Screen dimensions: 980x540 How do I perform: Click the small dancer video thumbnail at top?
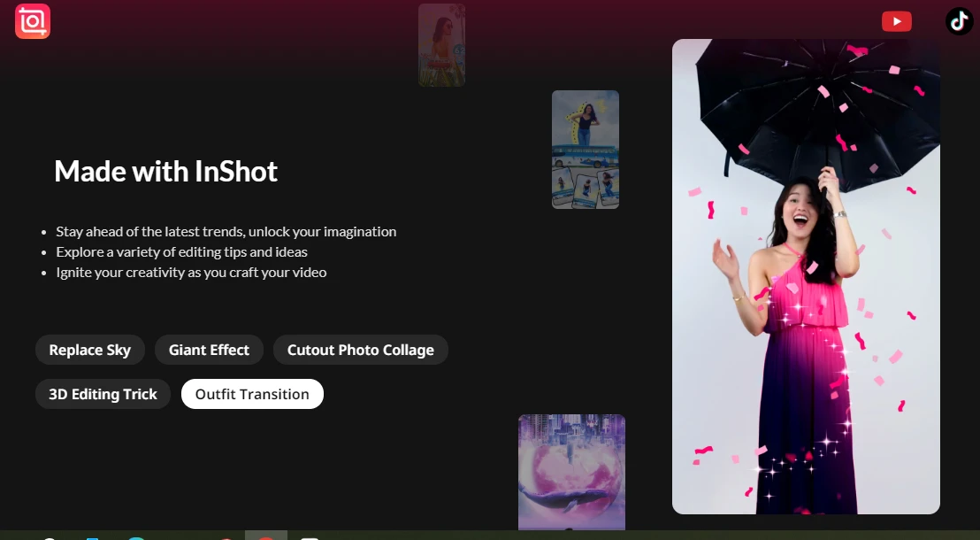click(x=440, y=44)
